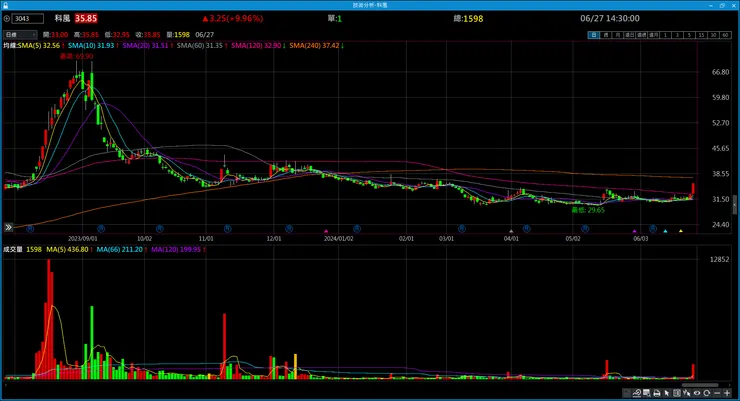Screen dimensions: 740x401
Task: Click the SMA(60) 31.35 moving average label
Action: click(202, 46)
